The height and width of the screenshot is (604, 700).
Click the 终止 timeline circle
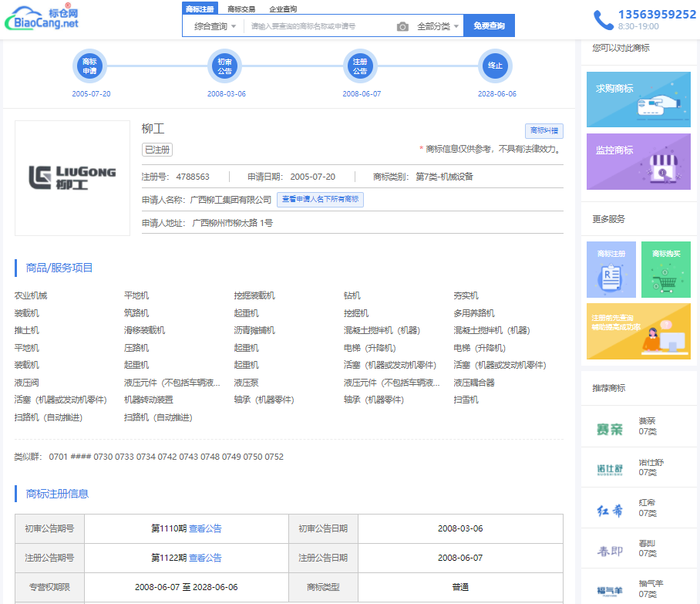[x=495, y=66]
